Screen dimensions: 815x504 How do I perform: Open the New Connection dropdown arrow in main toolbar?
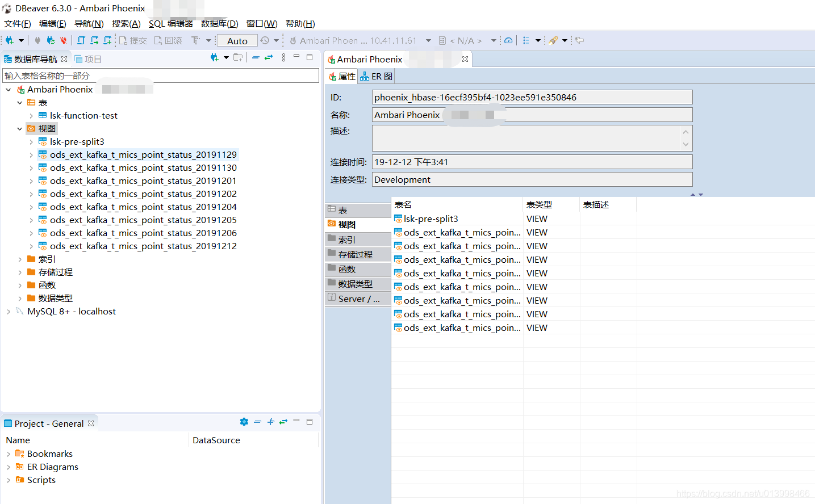[x=21, y=40]
